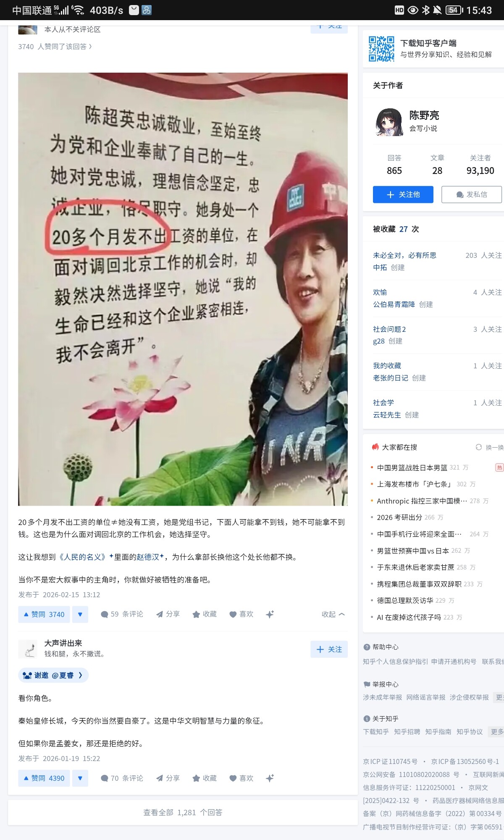The height and width of the screenshot is (840, 504).
Task: Open the 59 comments bubble icon
Action: (105, 614)
